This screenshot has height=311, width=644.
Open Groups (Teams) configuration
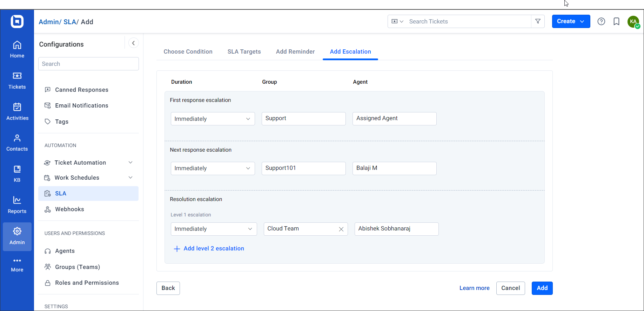[x=78, y=267]
